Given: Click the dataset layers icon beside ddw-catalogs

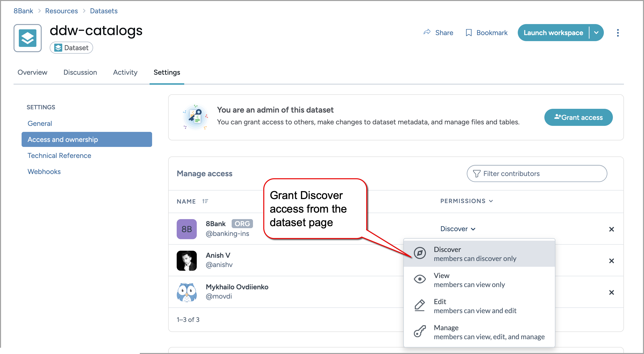Looking at the screenshot, I should pos(28,38).
